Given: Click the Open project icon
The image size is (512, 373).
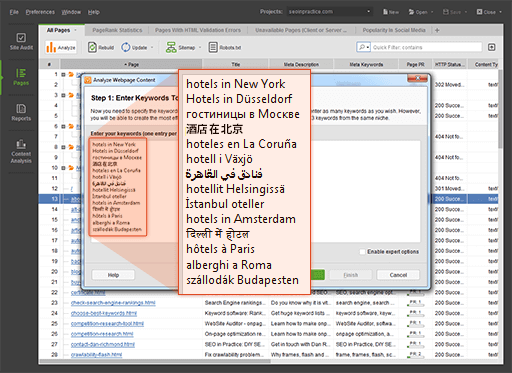Looking at the screenshot, I should (x=411, y=12).
